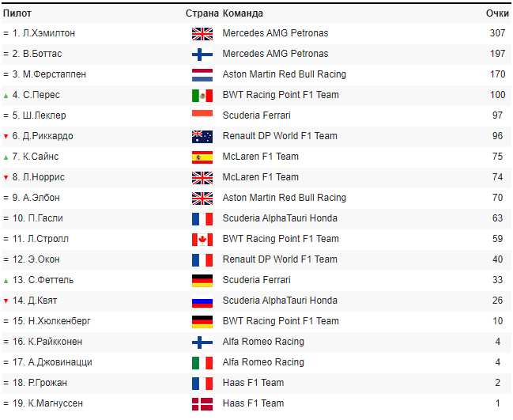Open Alfa Romeo Racing team for К.Райкконен
513x420 pixels.
coord(263,342)
